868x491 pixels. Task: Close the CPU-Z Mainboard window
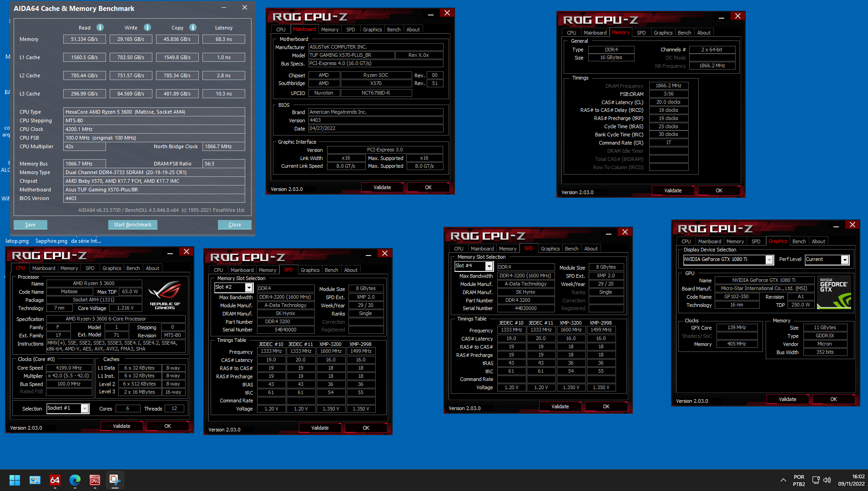point(447,13)
